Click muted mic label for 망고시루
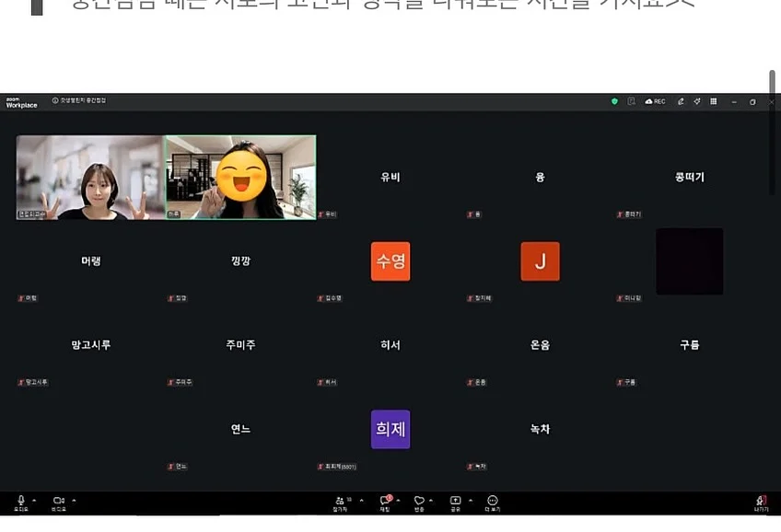Viewport: 781px width, 532px height. point(33,382)
